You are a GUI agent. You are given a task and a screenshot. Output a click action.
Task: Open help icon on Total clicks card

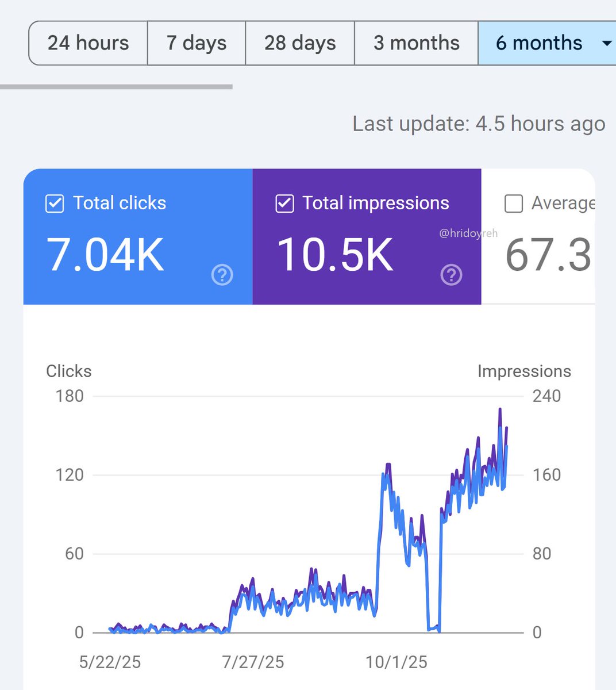click(x=222, y=275)
